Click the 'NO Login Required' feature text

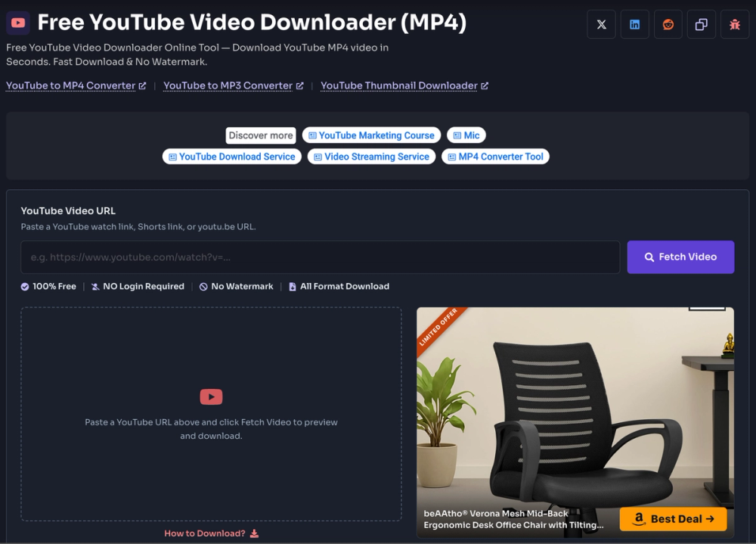pos(143,286)
